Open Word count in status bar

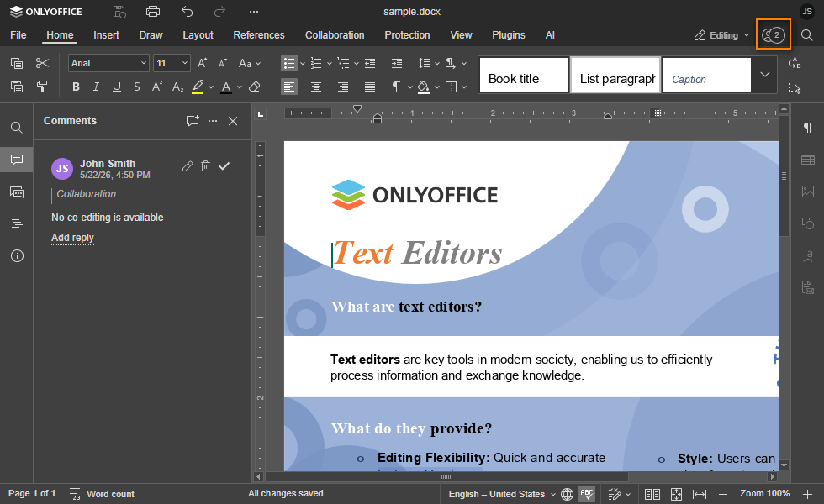[103, 494]
